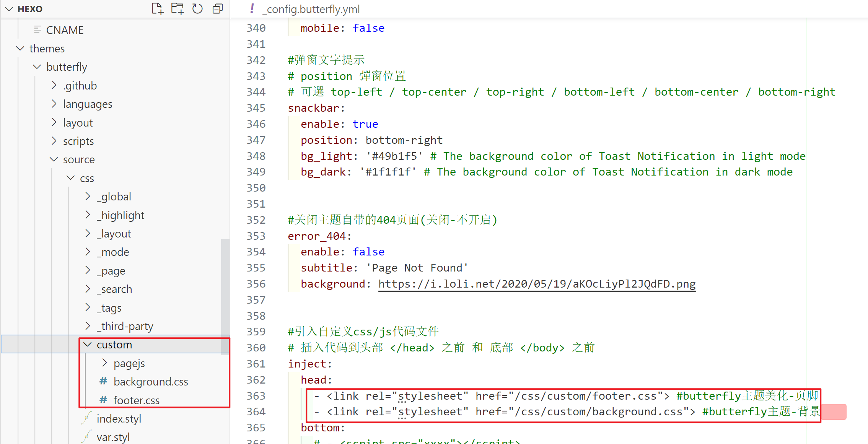Image resolution: width=868 pixels, height=444 pixels.
Task: Collapse the custom folder
Action: pyautogui.click(x=88, y=345)
